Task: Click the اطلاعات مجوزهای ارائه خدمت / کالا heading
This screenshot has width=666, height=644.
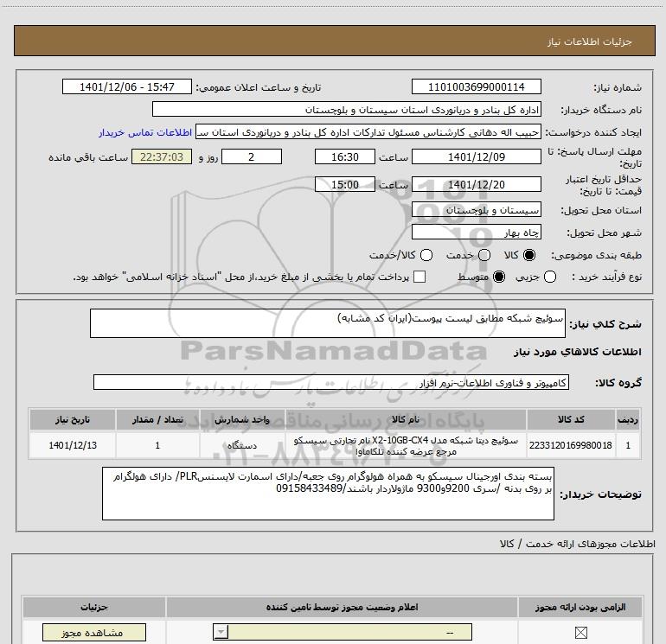Action: click(578, 544)
